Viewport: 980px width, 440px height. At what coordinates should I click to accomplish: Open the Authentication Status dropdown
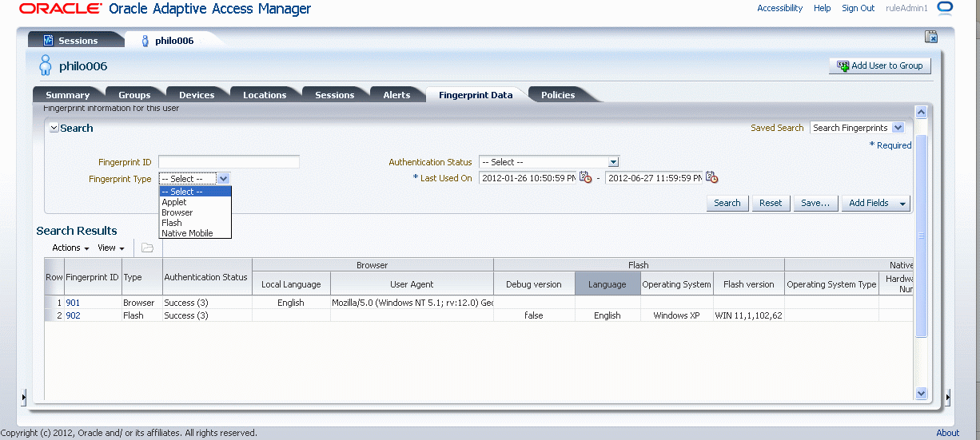tap(549, 162)
